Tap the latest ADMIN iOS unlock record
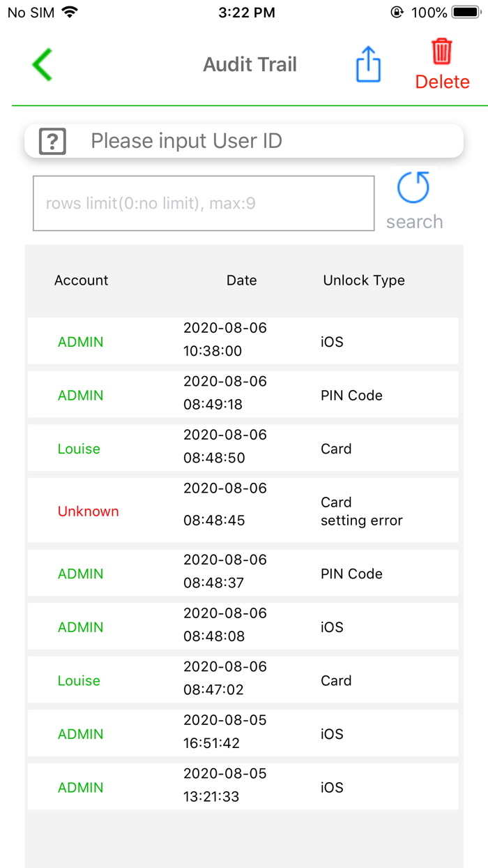This screenshot has width=488, height=868. pos(244,341)
